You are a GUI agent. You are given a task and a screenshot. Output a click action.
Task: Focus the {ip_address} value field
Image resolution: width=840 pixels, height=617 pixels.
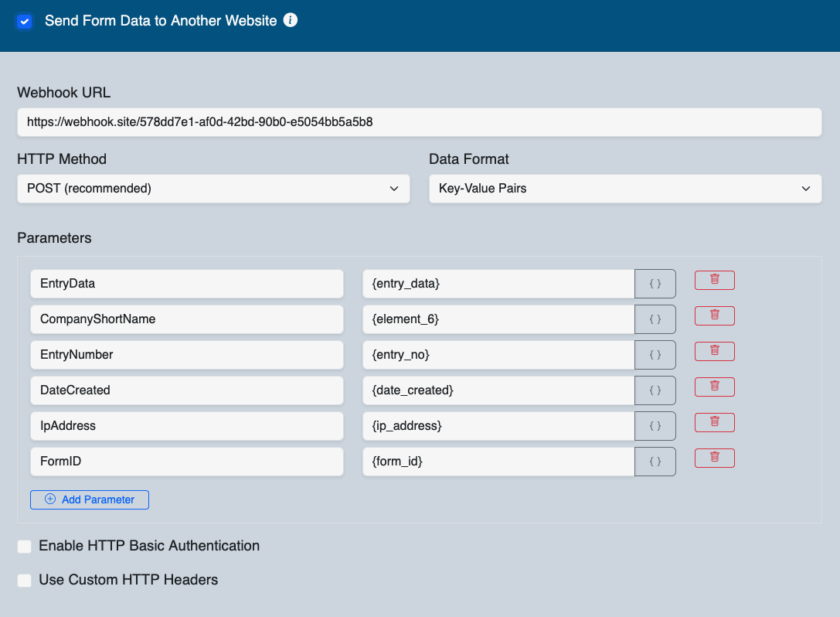(498, 426)
